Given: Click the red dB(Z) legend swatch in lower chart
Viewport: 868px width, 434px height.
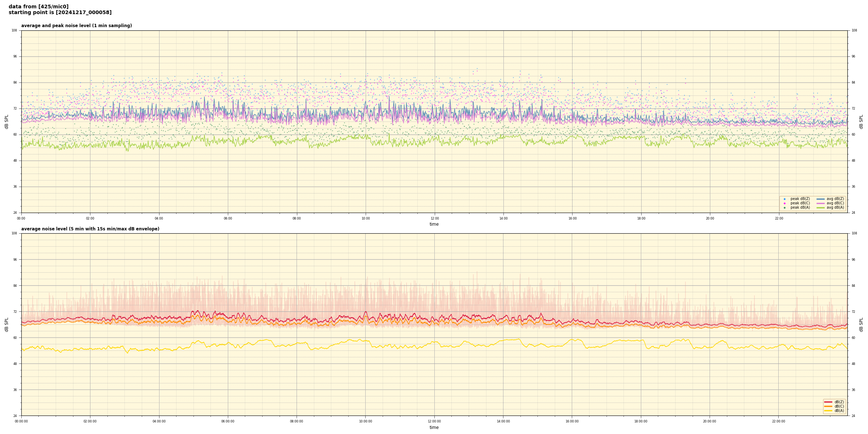Looking at the screenshot, I should [x=828, y=402].
